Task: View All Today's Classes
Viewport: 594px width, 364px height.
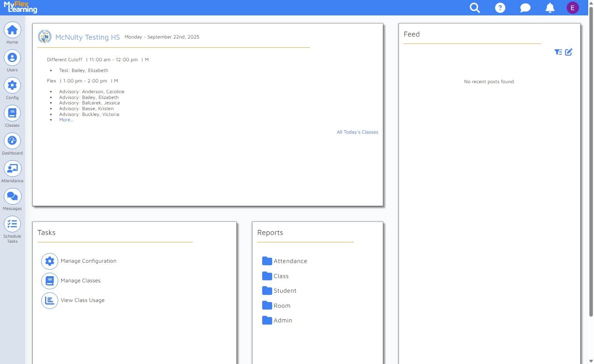Action: 357,132
